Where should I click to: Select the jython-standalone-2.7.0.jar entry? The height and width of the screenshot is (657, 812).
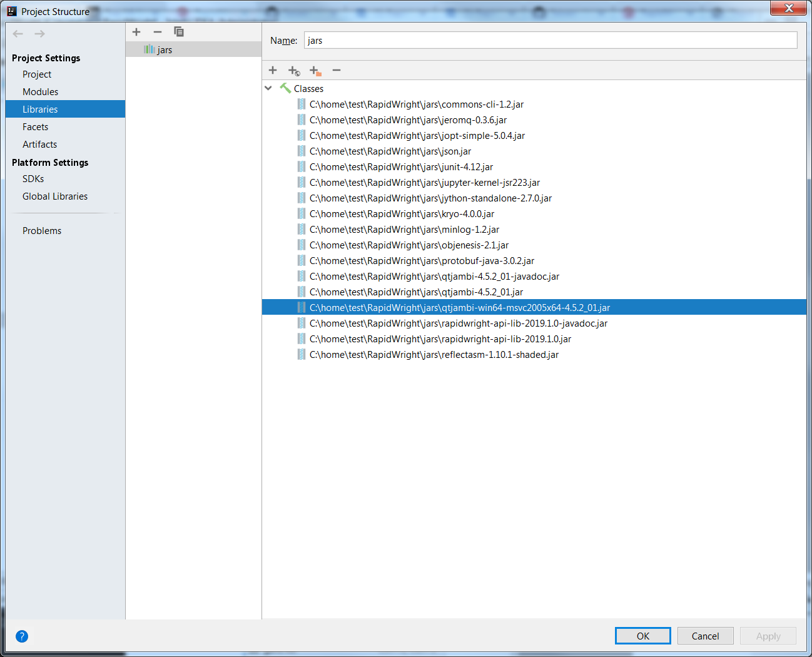tap(431, 198)
